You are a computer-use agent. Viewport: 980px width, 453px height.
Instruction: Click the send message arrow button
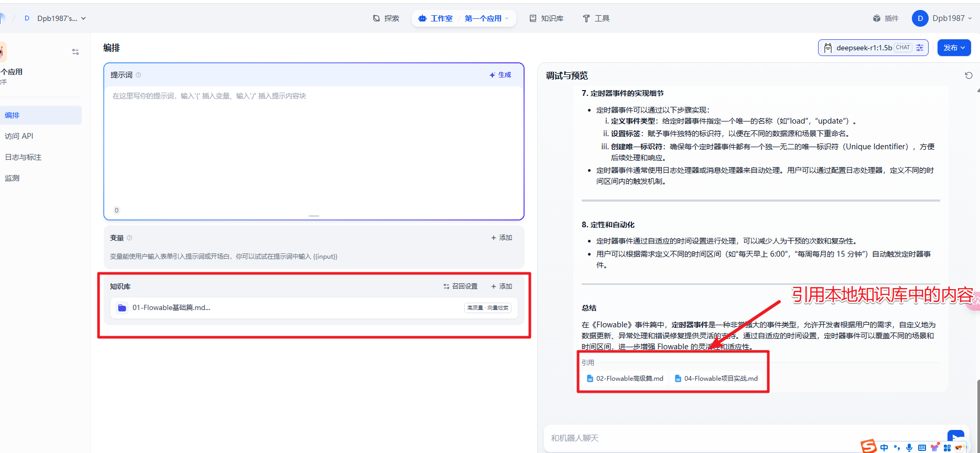click(955, 436)
